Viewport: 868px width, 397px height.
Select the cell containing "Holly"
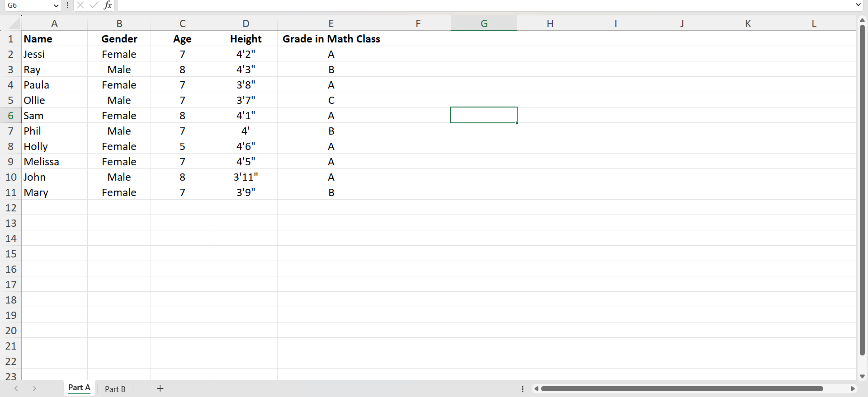(x=54, y=146)
